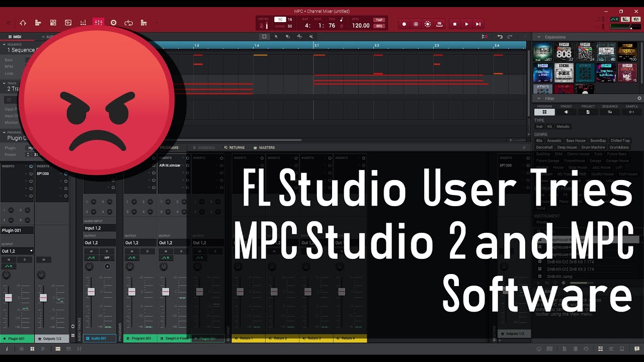Open the pad grid mode icon
644x362 pixels.
tap(53, 23)
